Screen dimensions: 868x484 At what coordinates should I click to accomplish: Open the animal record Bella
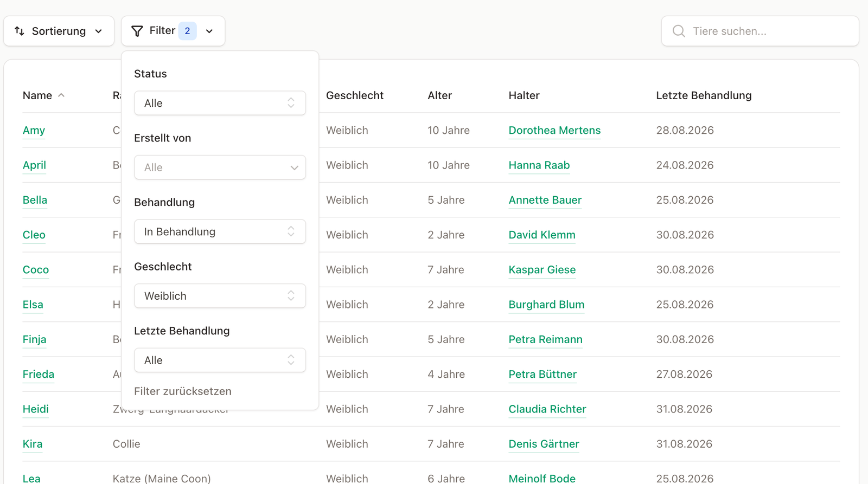point(35,200)
